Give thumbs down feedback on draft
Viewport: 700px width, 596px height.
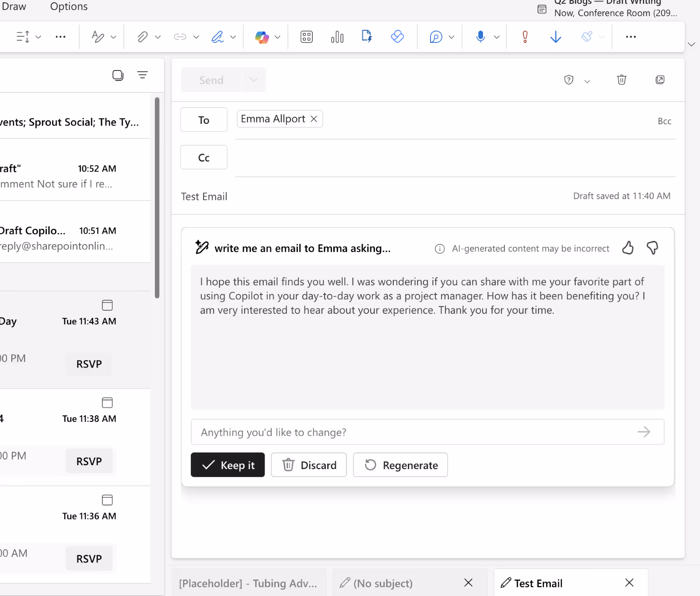pyautogui.click(x=652, y=248)
